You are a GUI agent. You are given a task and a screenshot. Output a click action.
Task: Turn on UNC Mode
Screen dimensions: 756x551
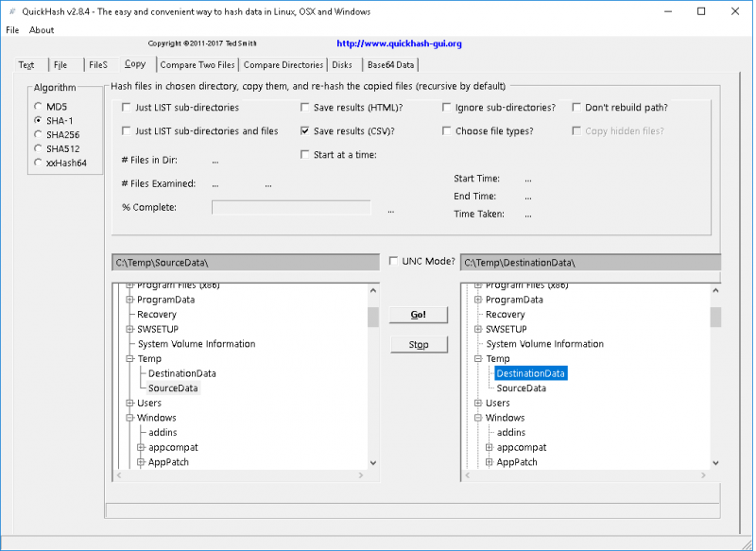[392, 261]
